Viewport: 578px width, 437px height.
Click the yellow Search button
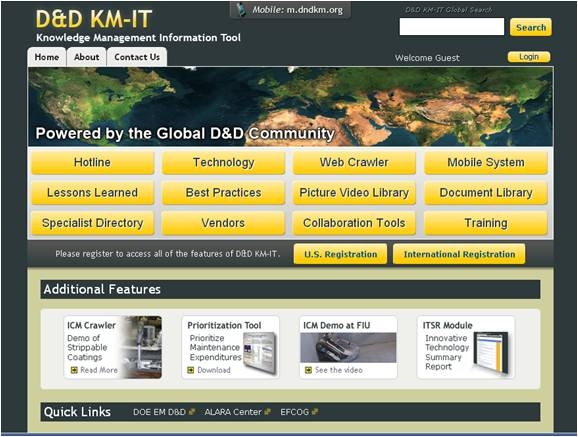pyautogui.click(x=531, y=27)
